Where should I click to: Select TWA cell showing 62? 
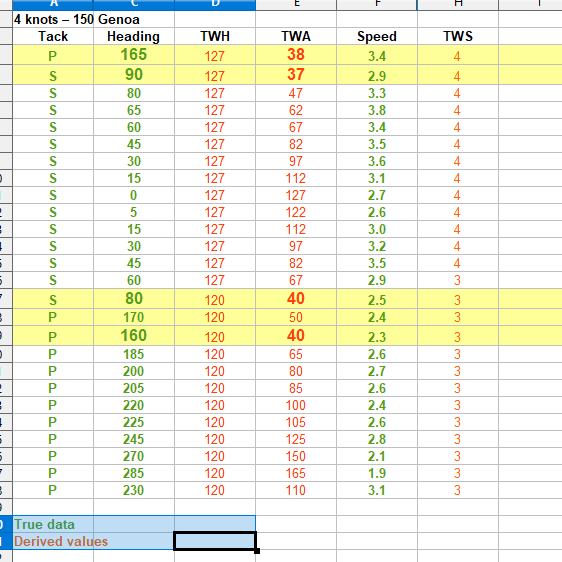click(x=296, y=110)
